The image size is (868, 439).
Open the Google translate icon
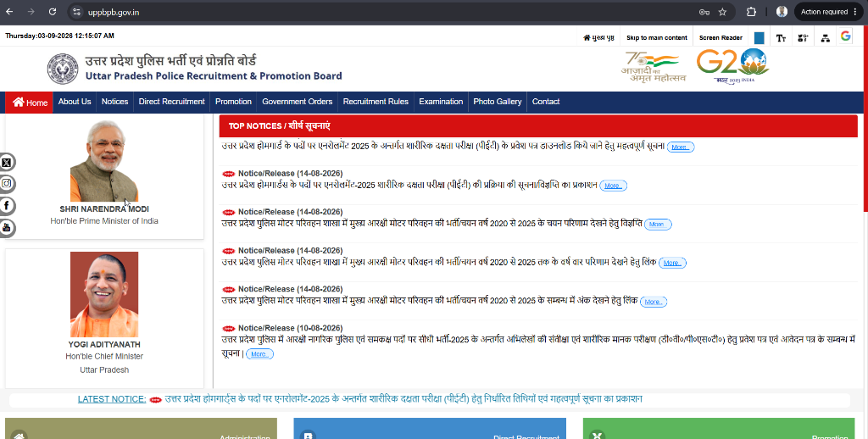pos(845,36)
